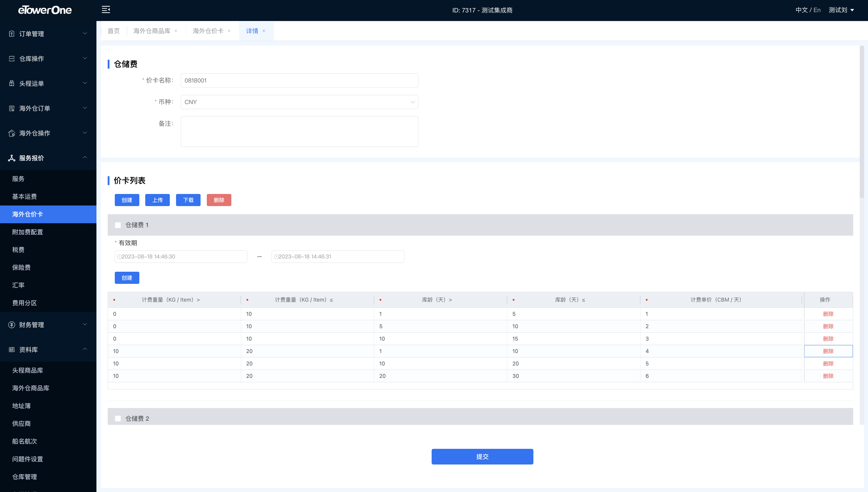Expand the 海外仓订单 menu
The image size is (868, 492).
pos(85,108)
